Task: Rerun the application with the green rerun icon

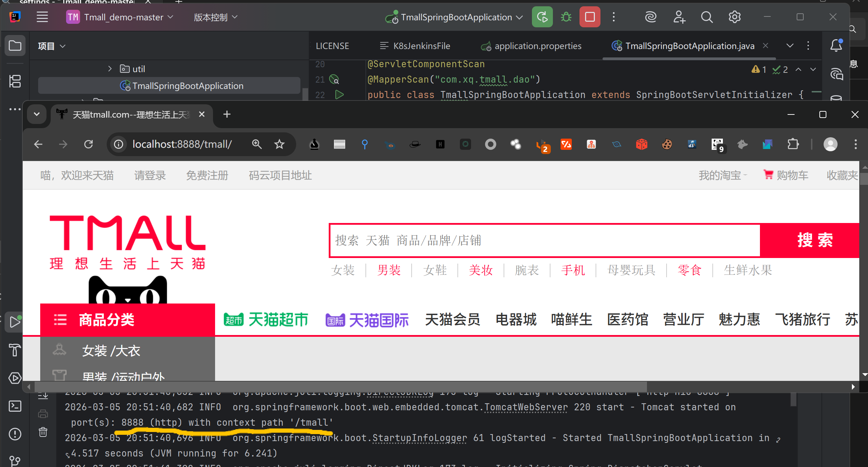Action: 542,17
